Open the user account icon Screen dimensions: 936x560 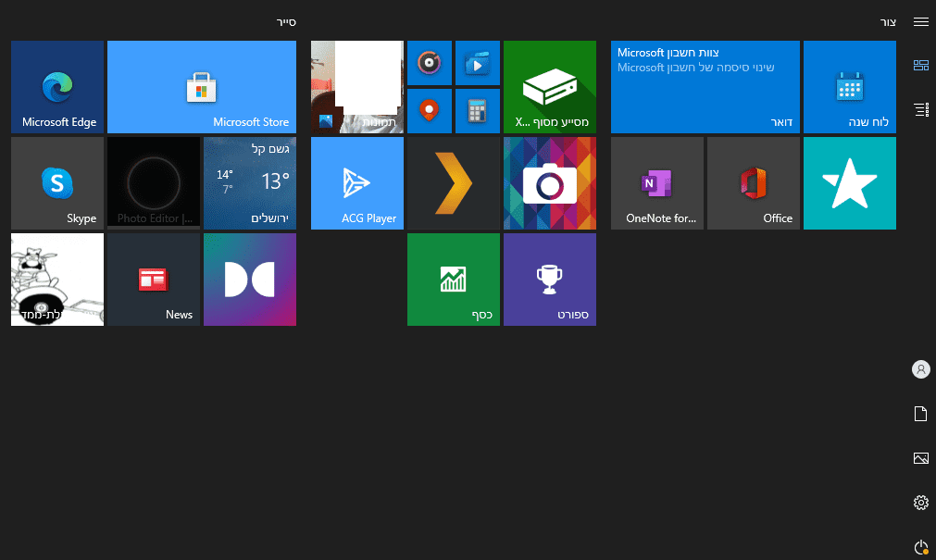coord(921,369)
